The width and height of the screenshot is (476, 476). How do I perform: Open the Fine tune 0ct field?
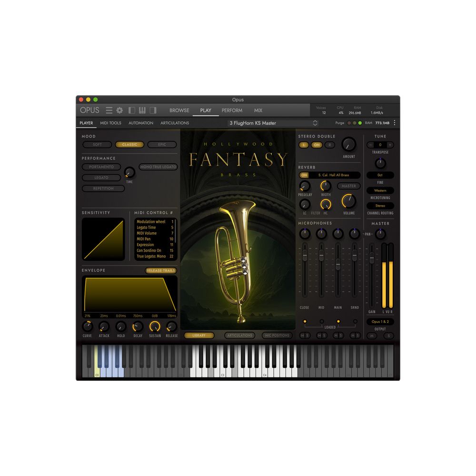tap(380, 175)
